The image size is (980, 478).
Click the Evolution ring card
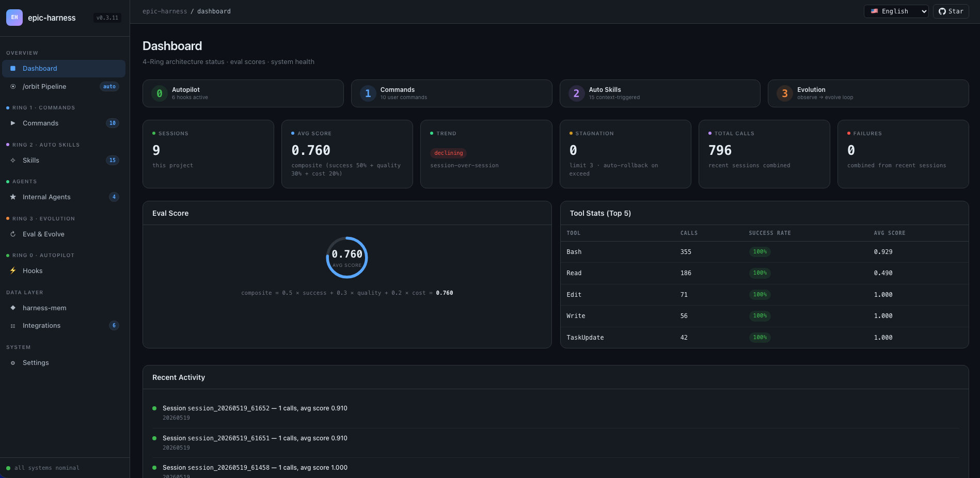pyautogui.click(x=868, y=93)
